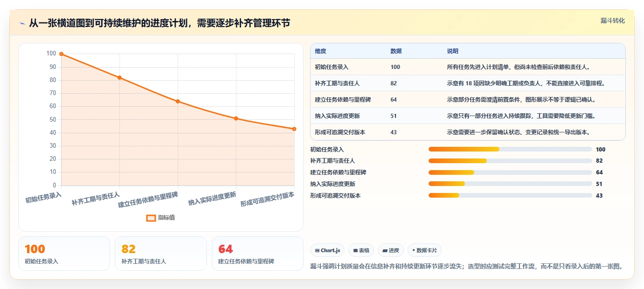This screenshot has height=289, width=644.
Task: Click the 建立任务依赖与里程碑 progress bar
Action: tap(510, 172)
